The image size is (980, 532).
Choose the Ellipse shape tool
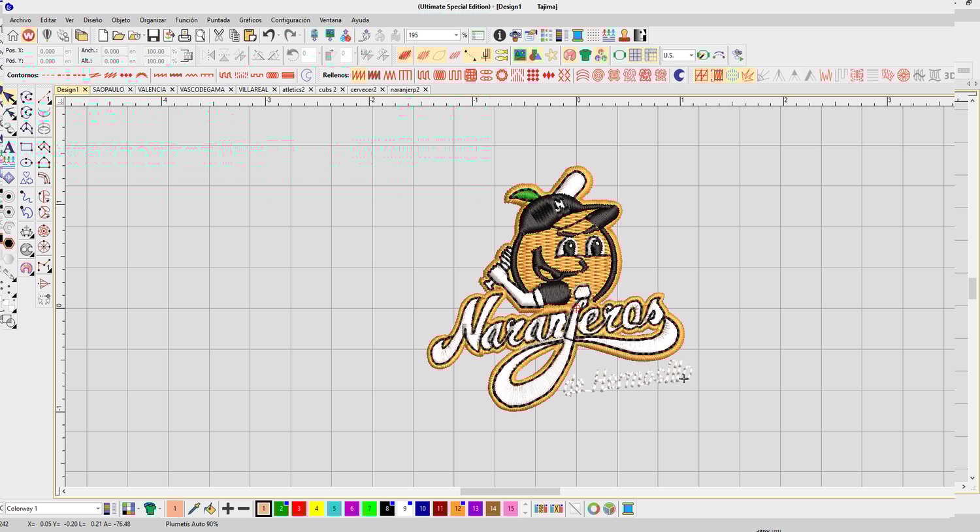27,163
